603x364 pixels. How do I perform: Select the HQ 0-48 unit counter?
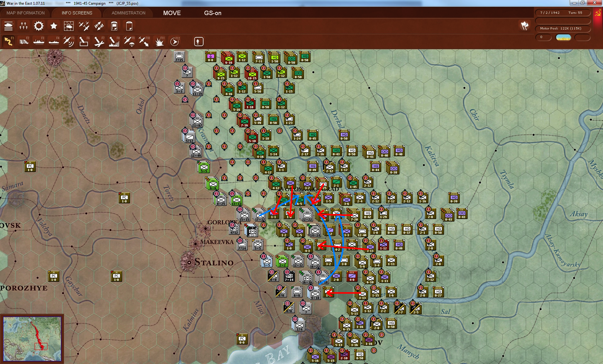(391, 229)
